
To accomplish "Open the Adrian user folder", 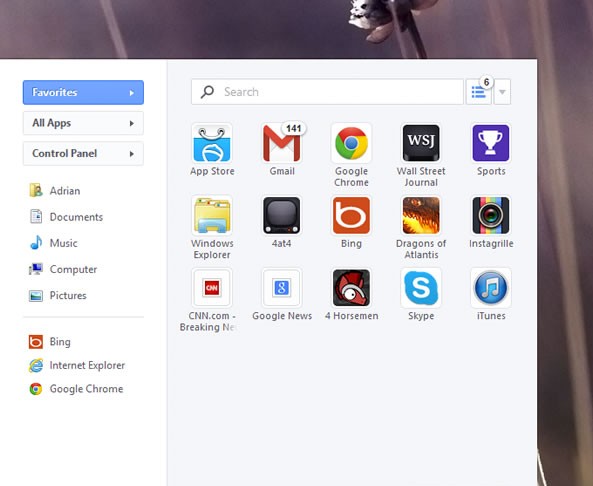I will pos(55,190).
